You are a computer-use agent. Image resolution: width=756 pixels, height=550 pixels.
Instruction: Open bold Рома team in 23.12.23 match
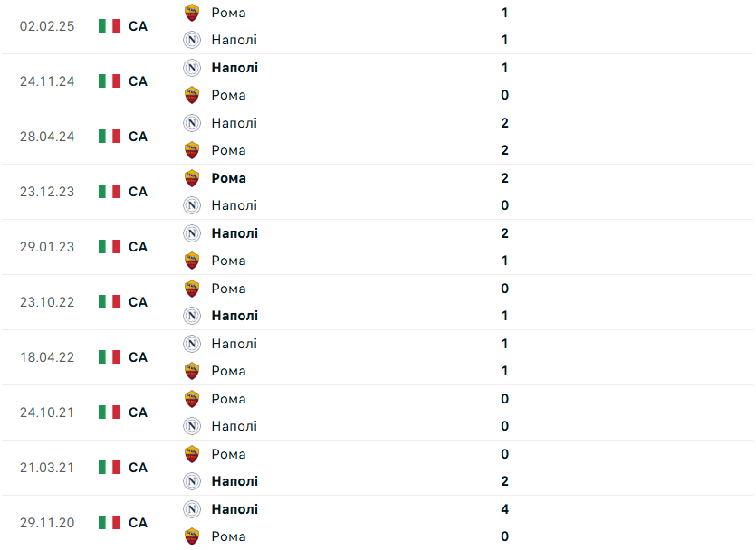tap(228, 178)
